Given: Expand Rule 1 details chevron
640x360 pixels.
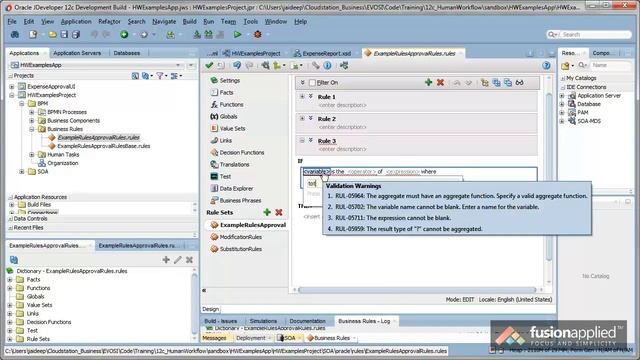Looking at the screenshot, I should (311, 97).
